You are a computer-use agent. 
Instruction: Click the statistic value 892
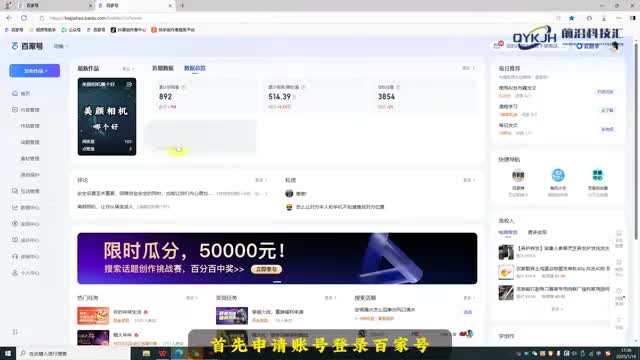pyautogui.click(x=165, y=97)
